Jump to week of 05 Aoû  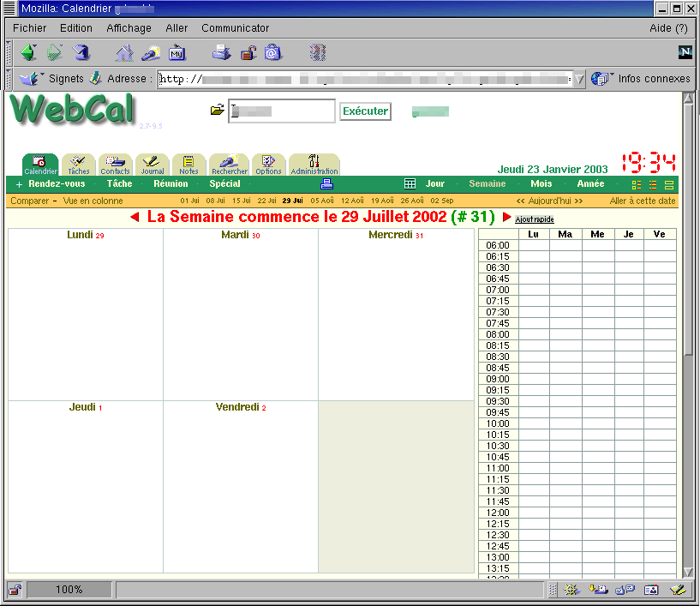point(322,201)
